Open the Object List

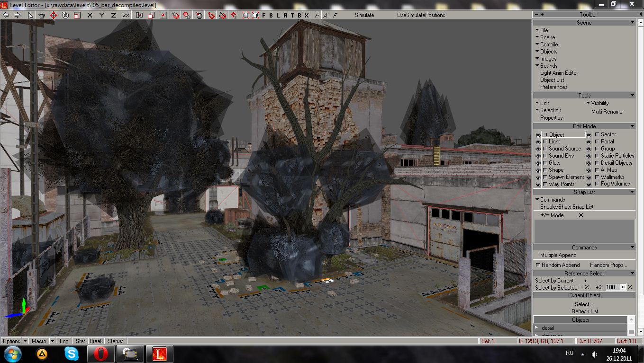(x=553, y=80)
